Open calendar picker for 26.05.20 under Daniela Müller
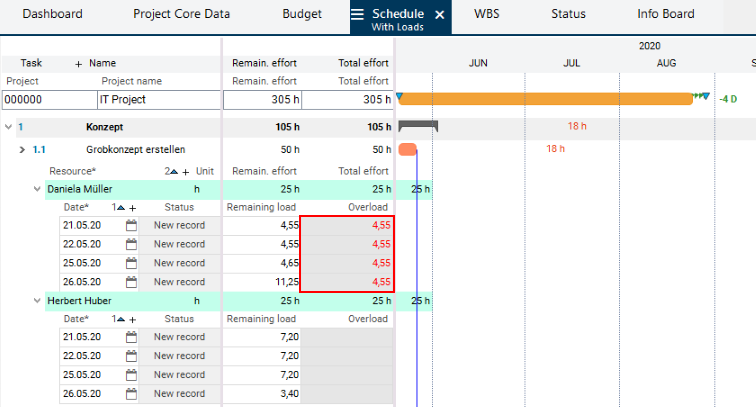This screenshot has width=756, height=407. pyautogui.click(x=131, y=282)
